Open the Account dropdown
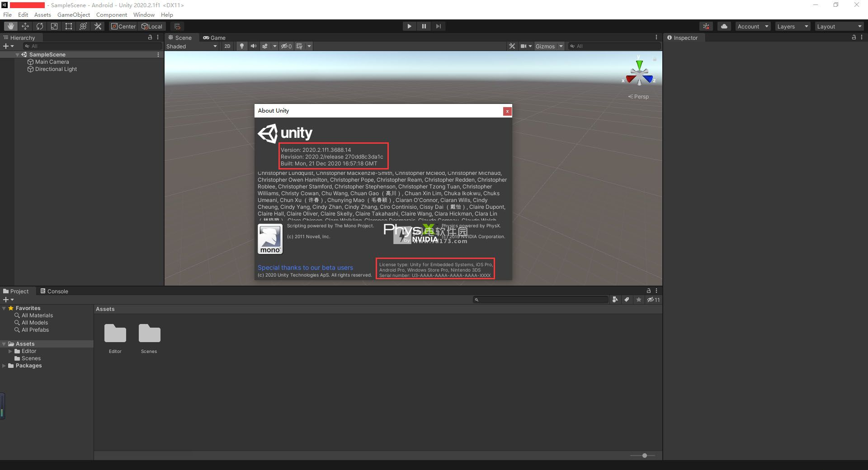The height and width of the screenshot is (470, 868). 753,26
